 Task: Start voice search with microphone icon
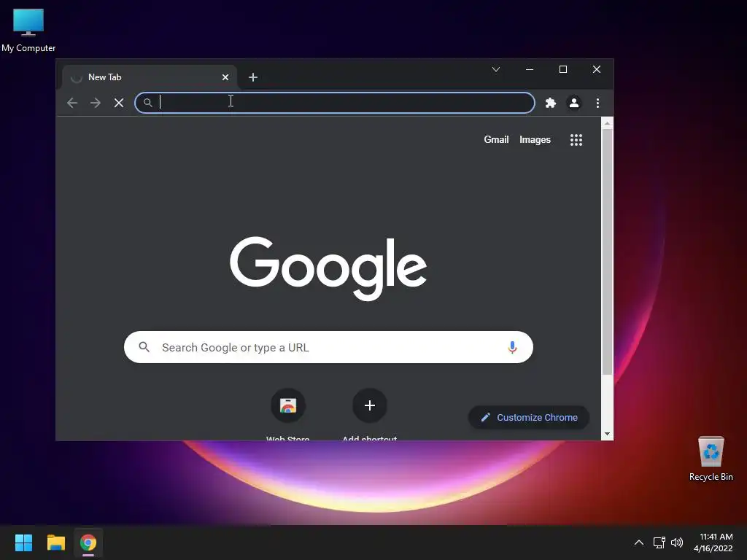[512, 347]
